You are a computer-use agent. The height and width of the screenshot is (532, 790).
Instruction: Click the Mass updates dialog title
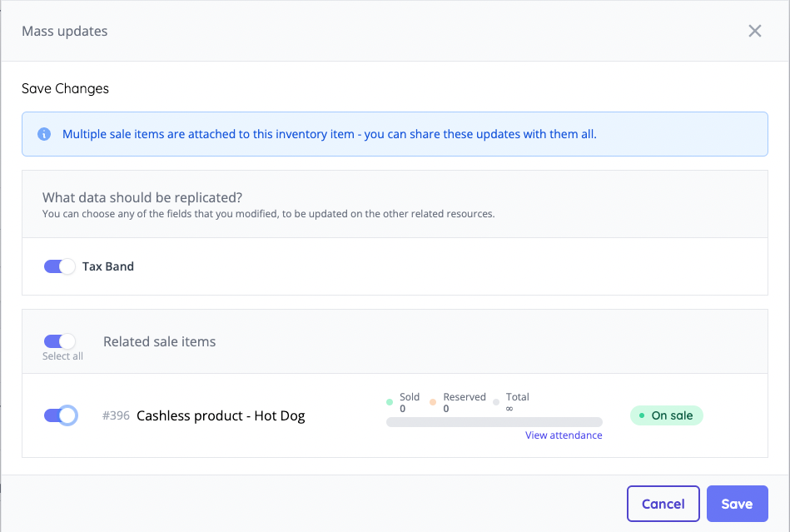pos(64,31)
